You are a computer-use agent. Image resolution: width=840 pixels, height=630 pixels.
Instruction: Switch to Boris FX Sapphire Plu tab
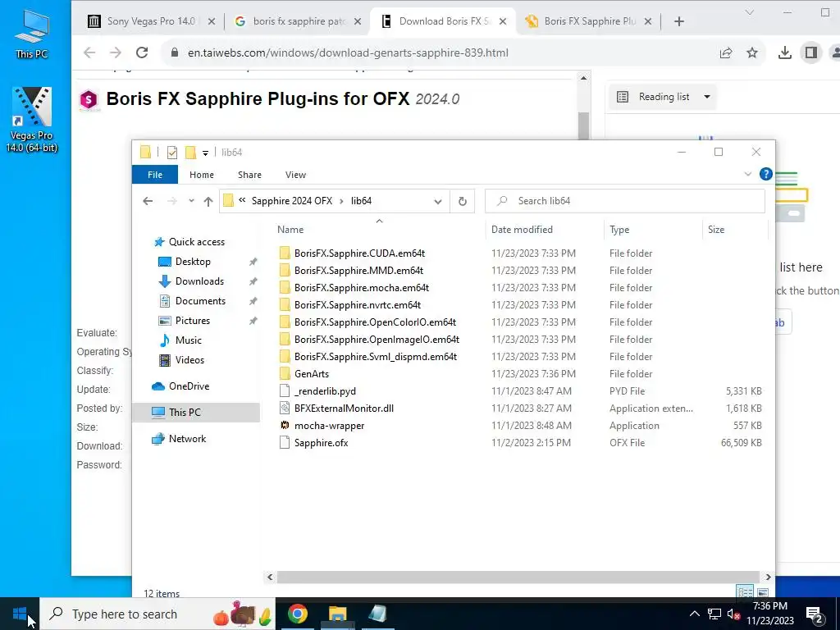tap(588, 21)
